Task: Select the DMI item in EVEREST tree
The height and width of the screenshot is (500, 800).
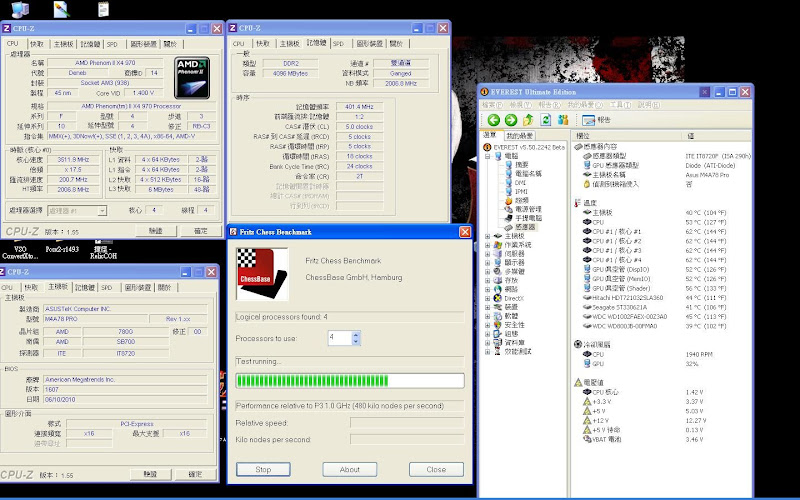Action: click(520, 183)
